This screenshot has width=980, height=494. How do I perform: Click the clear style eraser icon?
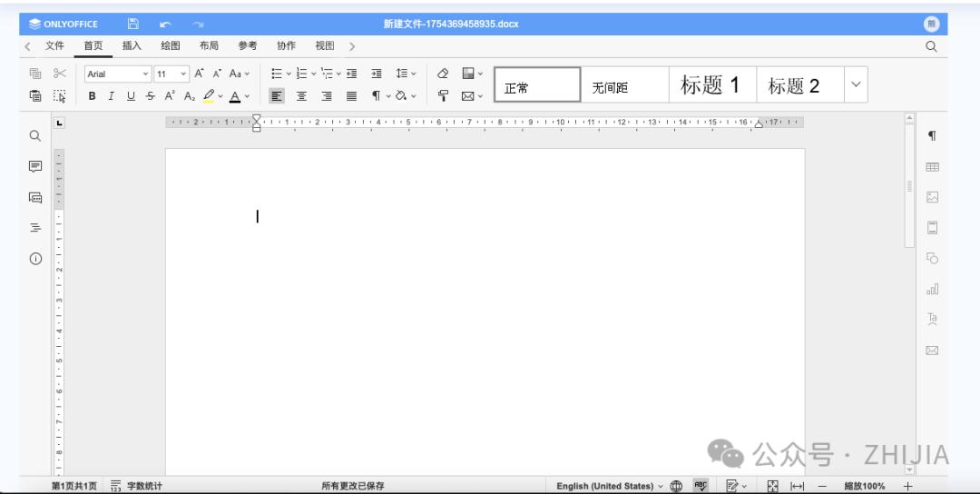click(x=443, y=74)
